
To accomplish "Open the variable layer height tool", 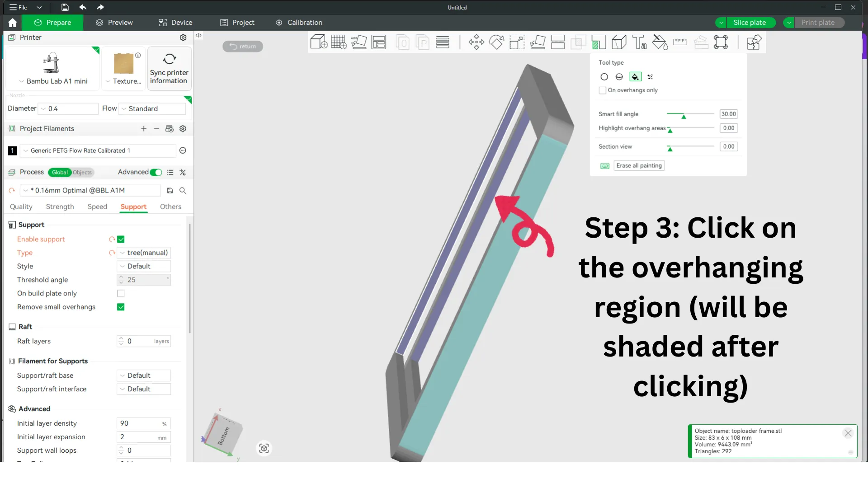I will point(443,42).
